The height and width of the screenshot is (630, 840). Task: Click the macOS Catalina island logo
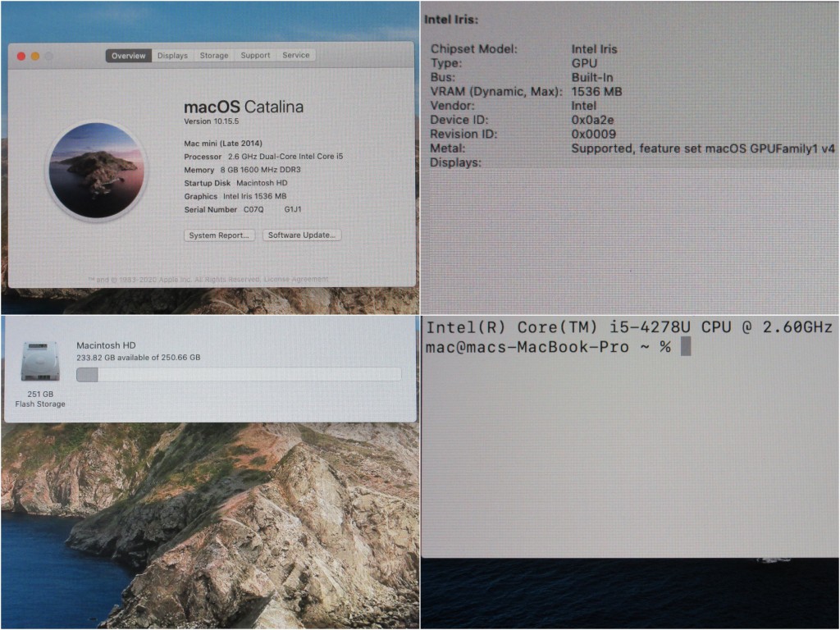[97, 171]
